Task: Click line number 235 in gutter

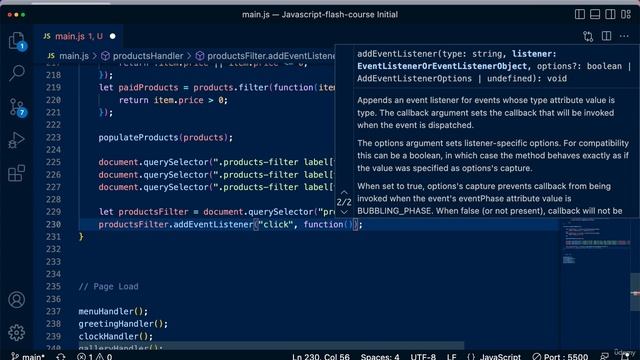Action: coord(53,287)
